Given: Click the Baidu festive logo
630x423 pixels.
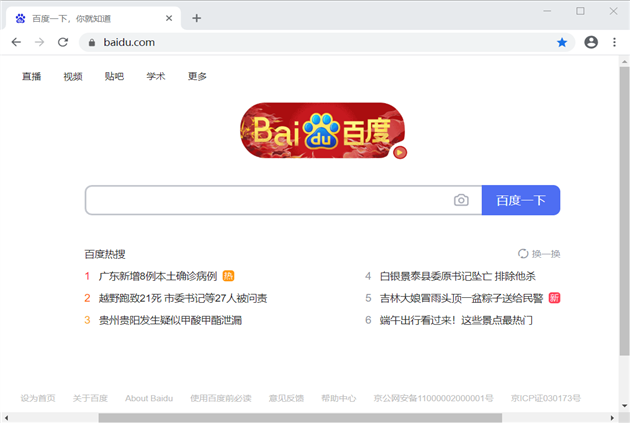Looking at the screenshot, I should pyautogui.click(x=322, y=131).
